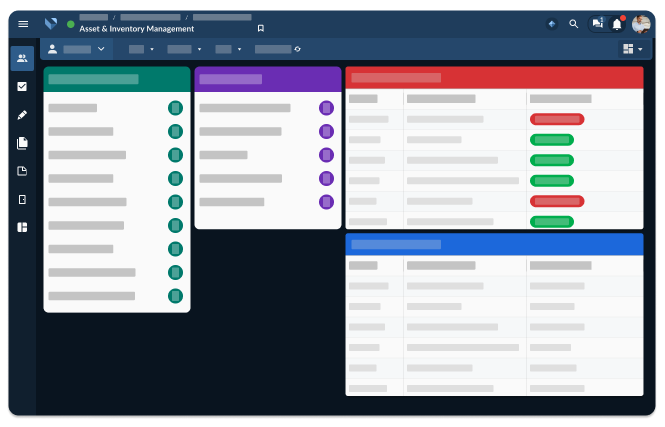Click the door icon in sidebar

click(x=22, y=199)
